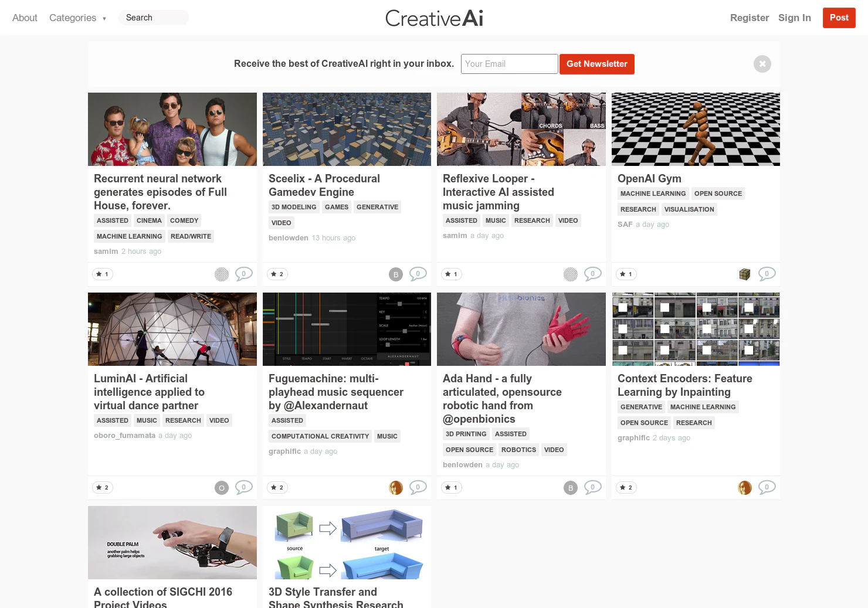
Task: Select the COMPUTATIONAL CREATIVITY tag
Action: coord(320,436)
